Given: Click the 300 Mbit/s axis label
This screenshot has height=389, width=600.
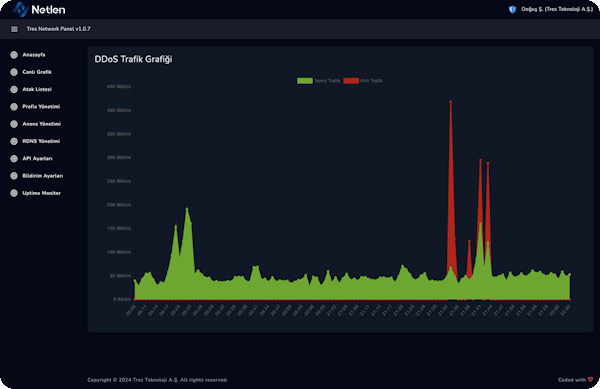Looking at the screenshot, I should coord(119,158).
